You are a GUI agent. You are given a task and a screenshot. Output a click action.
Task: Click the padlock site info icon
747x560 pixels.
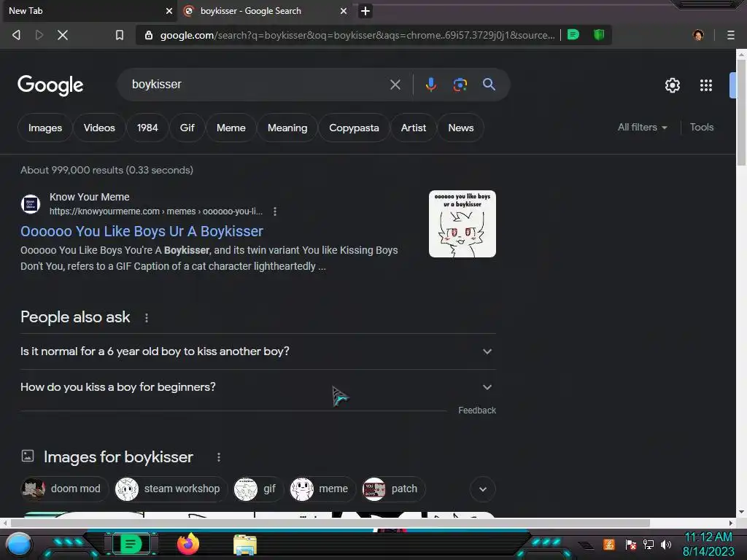tap(149, 35)
